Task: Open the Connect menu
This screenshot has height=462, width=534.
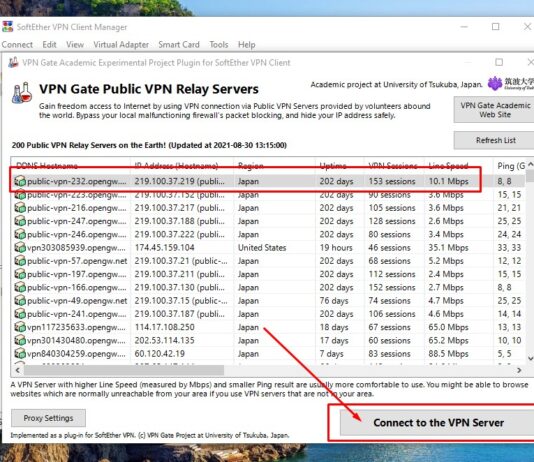Action: (x=17, y=45)
